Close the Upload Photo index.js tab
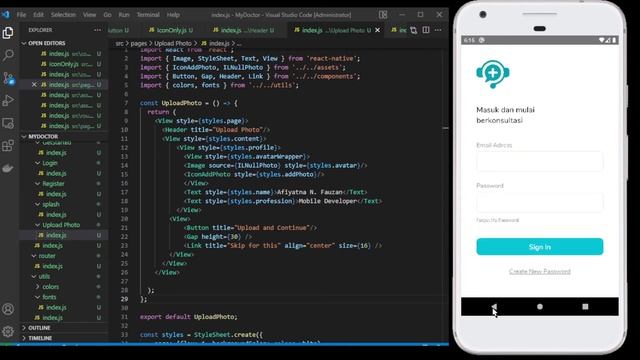Image resolution: width=640 pixels, height=360 pixels. pos(377,30)
